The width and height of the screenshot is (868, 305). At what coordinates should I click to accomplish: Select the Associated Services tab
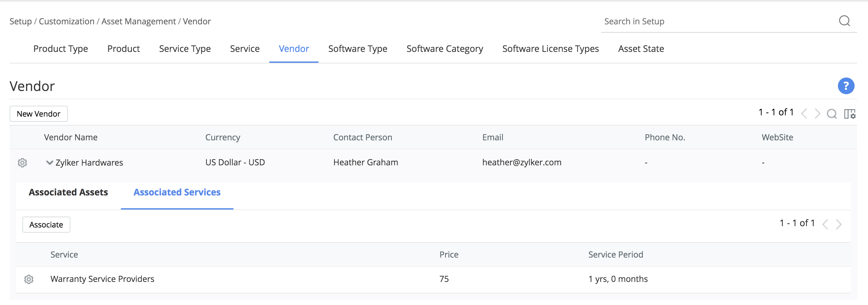(x=177, y=192)
